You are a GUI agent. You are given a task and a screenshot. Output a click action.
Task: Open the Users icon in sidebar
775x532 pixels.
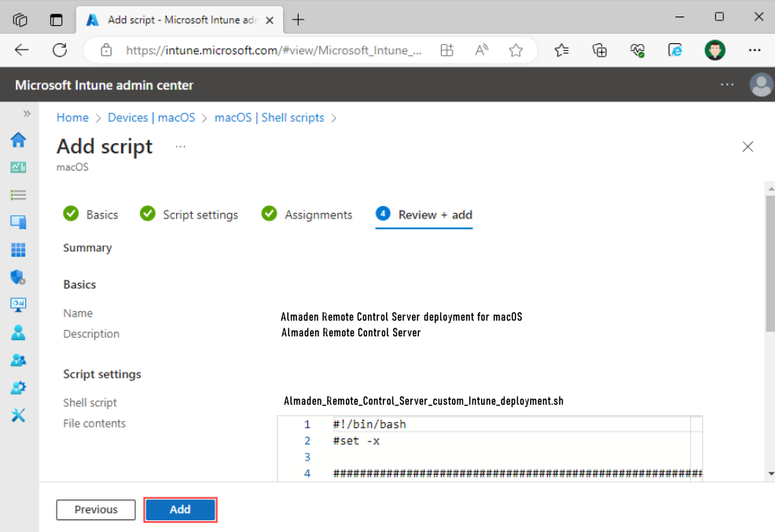point(18,332)
